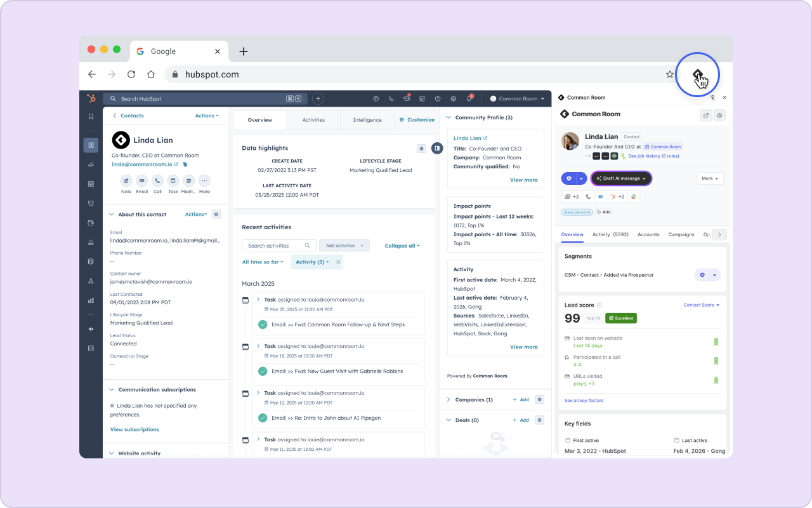This screenshot has height=508, width=812.
Task: Select the HubSpot Overview tab
Action: 259,120
